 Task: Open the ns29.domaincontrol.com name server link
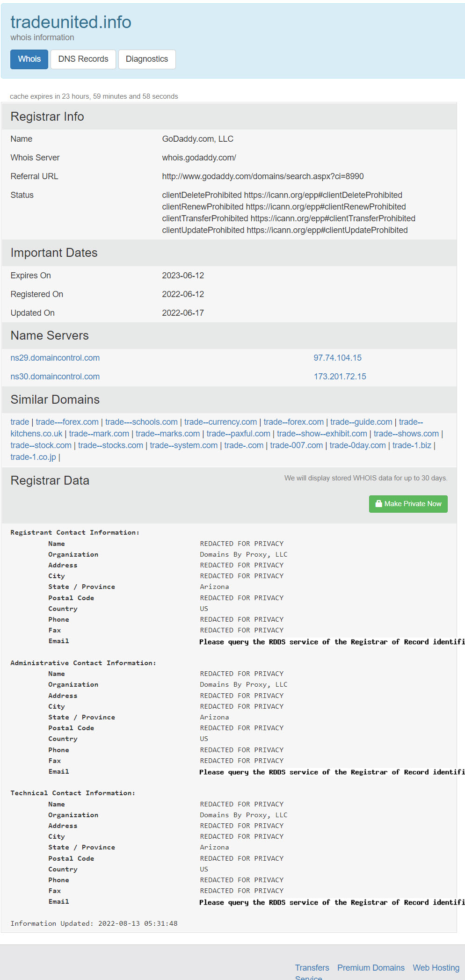pyautogui.click(x=55, y=358)
